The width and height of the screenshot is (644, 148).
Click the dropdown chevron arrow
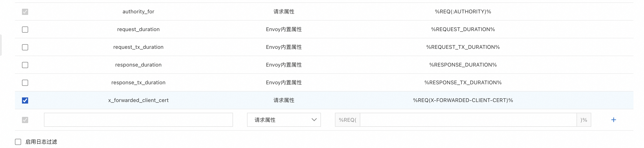(314, 120)
